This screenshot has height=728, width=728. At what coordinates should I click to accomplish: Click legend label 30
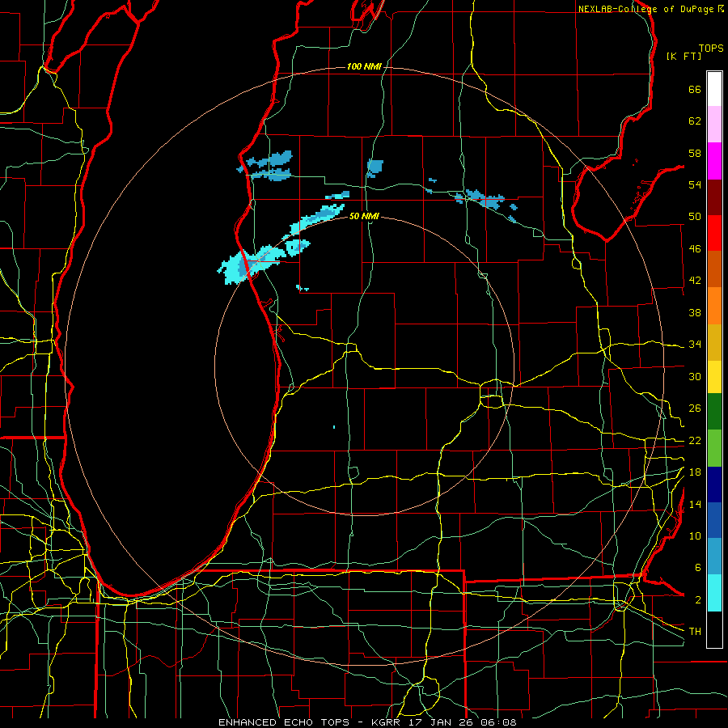(695, 376)
